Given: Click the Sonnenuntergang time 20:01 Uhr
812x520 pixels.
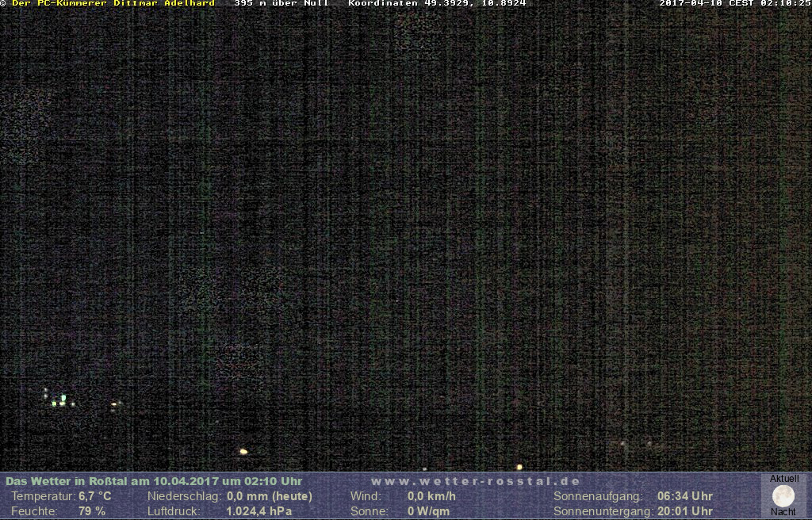Looking at the screenshot, I should 684,511.
